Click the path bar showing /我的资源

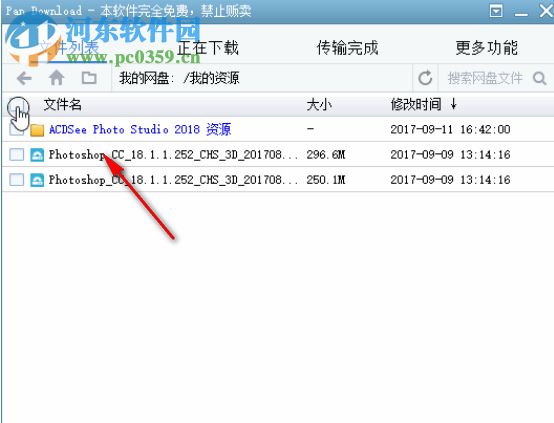[261, 78]
